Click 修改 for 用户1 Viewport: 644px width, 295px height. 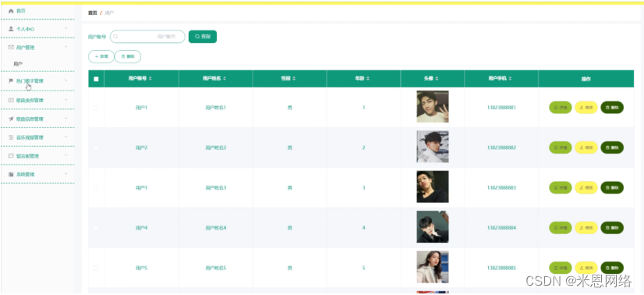tap(586, 108)
